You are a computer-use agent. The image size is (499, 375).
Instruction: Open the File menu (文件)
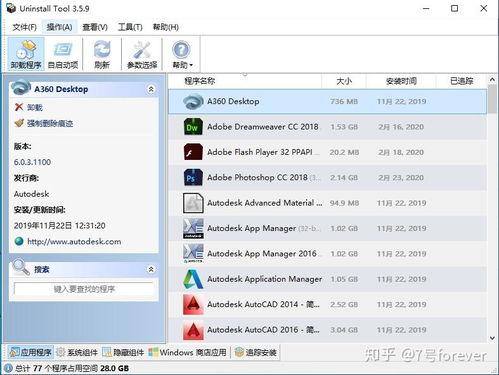24,27
